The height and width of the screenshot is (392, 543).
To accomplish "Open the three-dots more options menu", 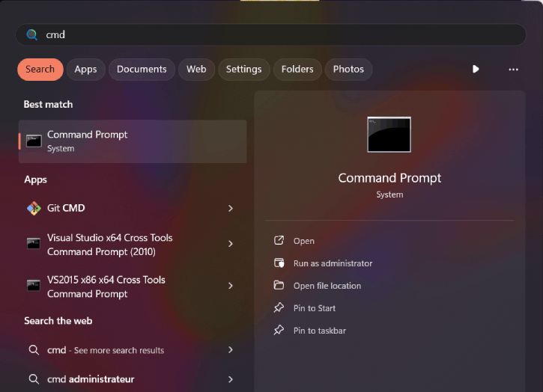I will [x=514, y=70].
